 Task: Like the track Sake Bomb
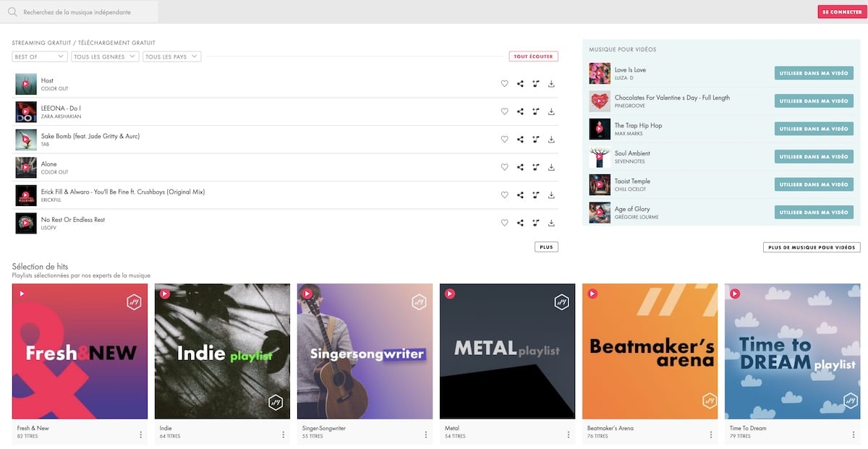tap(505, 140)
